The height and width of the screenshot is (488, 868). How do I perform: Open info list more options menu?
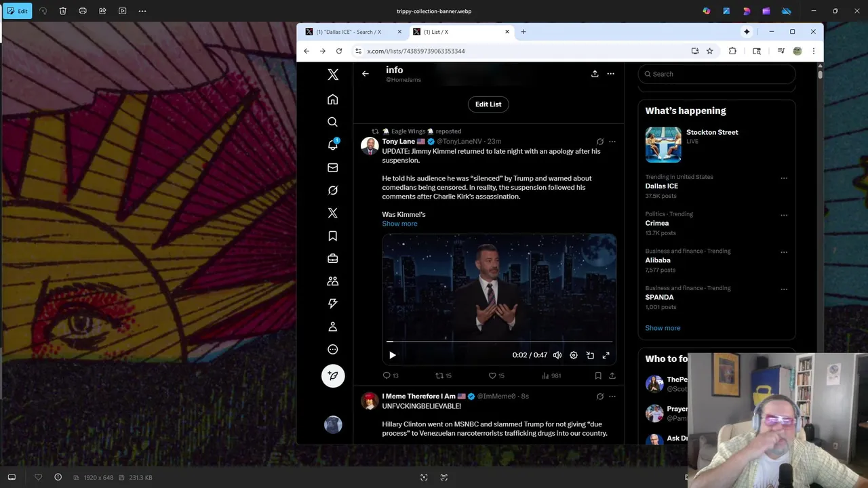tap(610, 74)
